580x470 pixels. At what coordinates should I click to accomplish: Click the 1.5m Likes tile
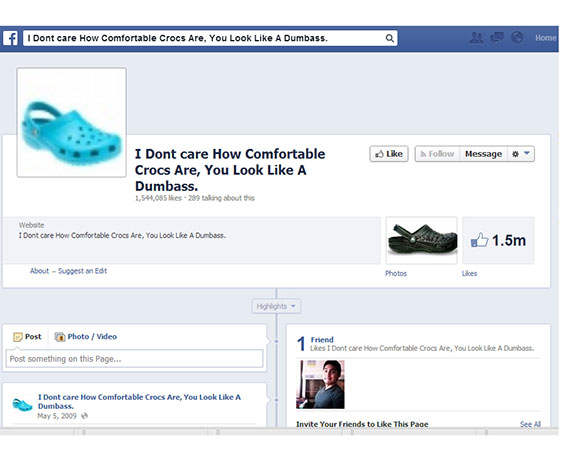tap(498, 240)
